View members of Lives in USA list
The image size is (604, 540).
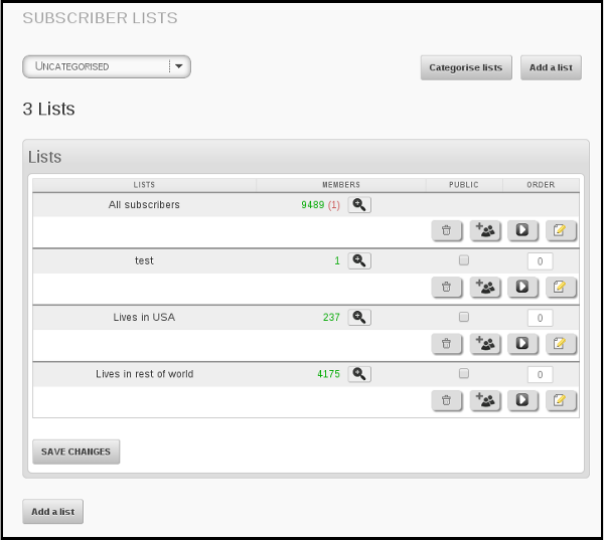tap(359, 317)
